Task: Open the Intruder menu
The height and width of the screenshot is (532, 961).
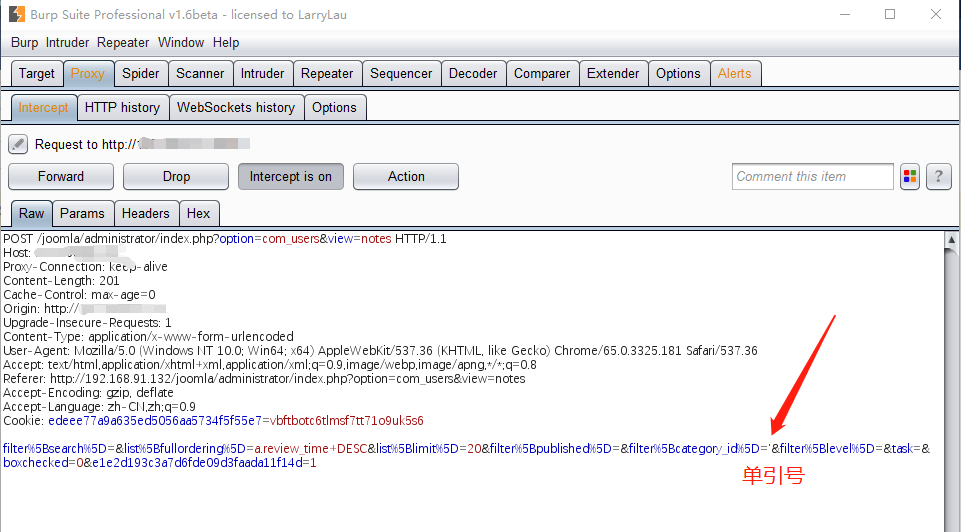Action: click(x=67, y=42)
